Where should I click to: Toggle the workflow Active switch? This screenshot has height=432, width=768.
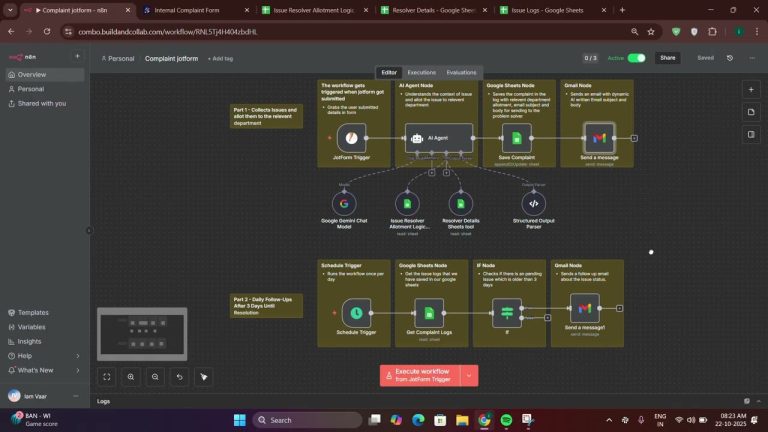(x=636, y=58)
